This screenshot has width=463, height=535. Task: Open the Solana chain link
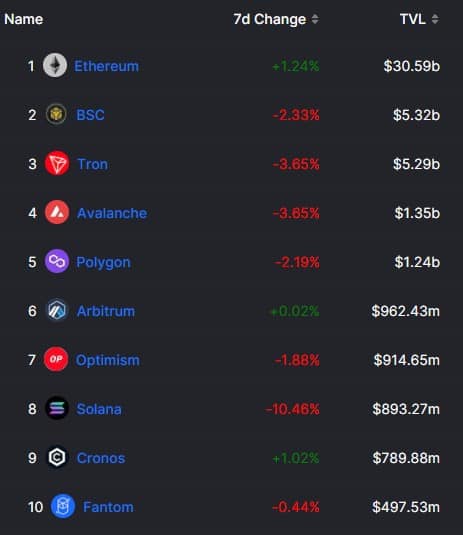(x=99, y=409)
